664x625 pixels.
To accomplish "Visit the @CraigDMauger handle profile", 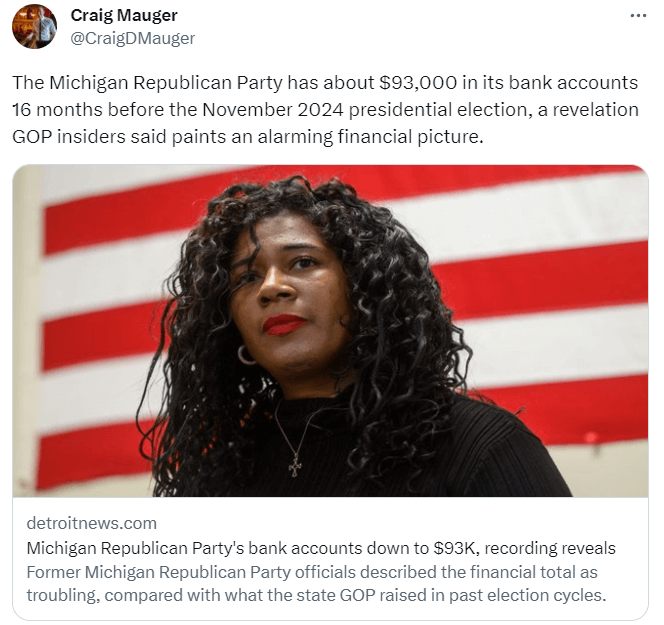I will pyautogui.click(x=133, y=39).
